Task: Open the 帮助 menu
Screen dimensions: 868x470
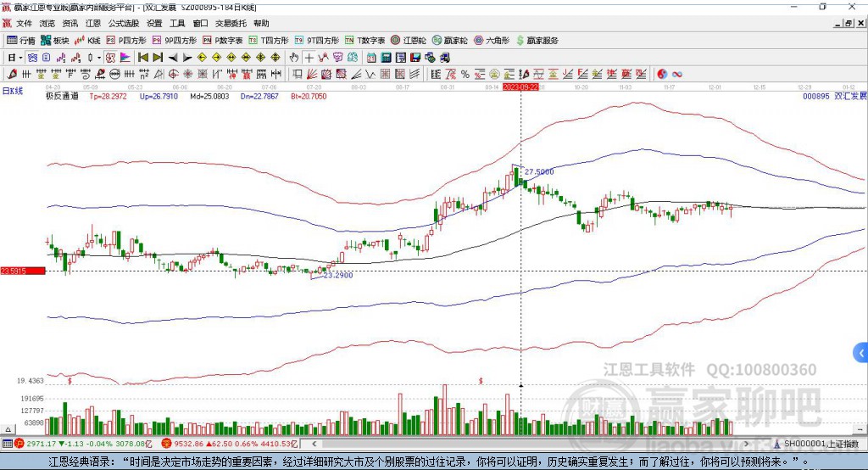Action: 261,23
